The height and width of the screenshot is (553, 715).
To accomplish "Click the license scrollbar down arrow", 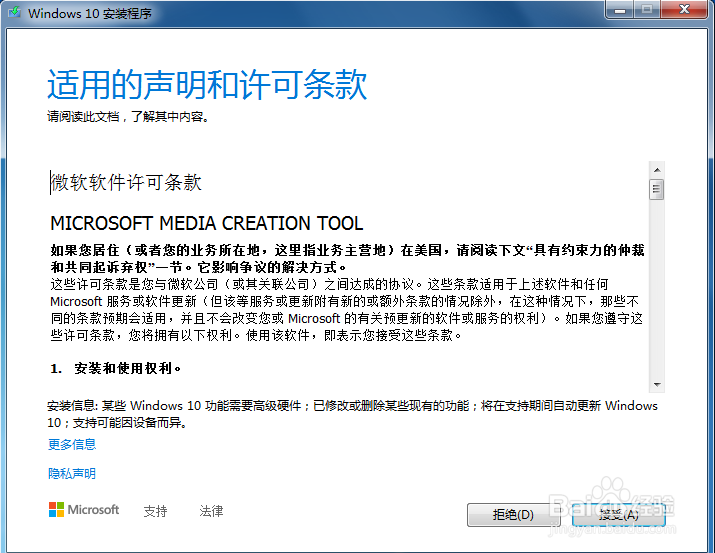I will click(657, 385).
